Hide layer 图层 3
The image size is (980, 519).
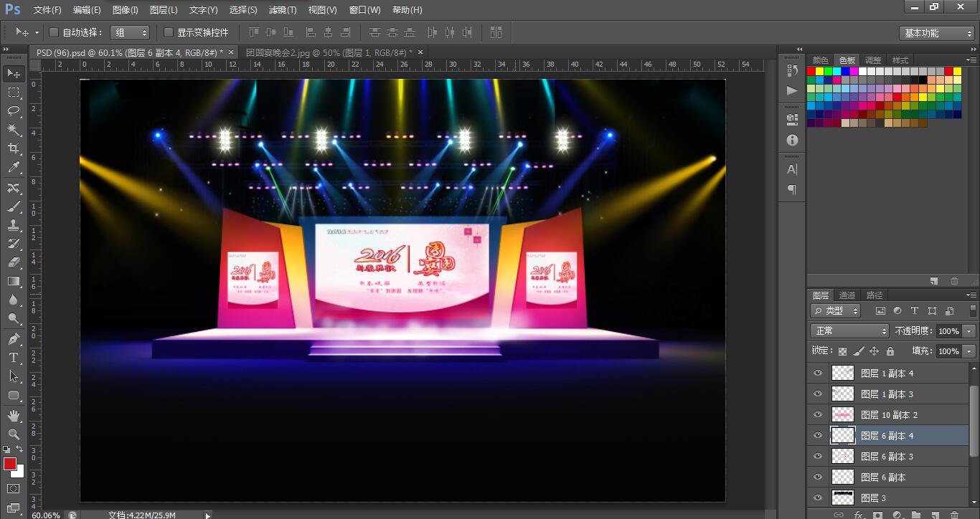(x=818, y=497)
